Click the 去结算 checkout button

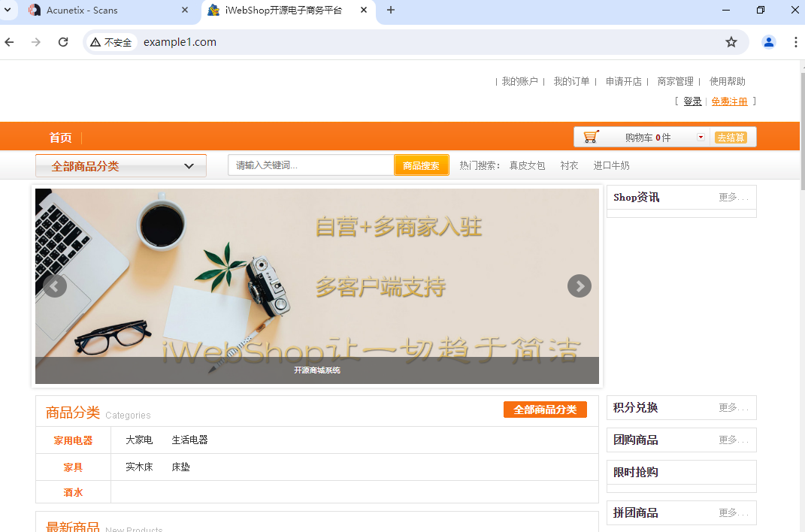click(731, 138)
